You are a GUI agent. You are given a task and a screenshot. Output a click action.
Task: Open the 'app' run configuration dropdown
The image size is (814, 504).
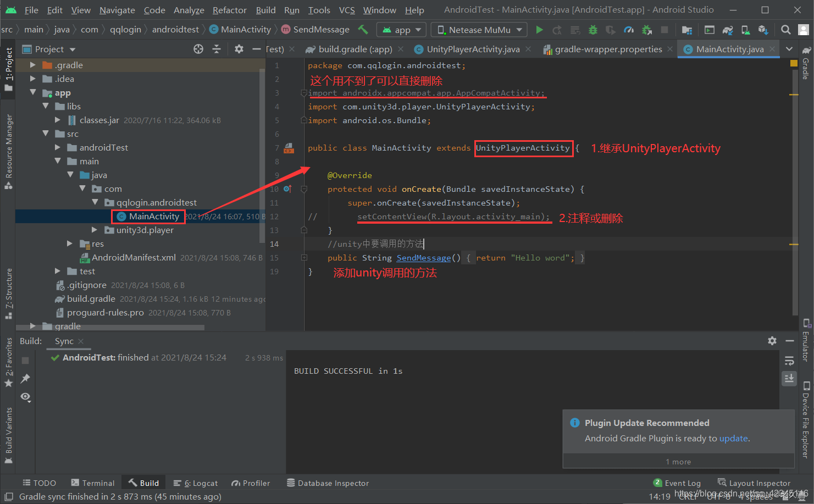click(x=401, y=29)
